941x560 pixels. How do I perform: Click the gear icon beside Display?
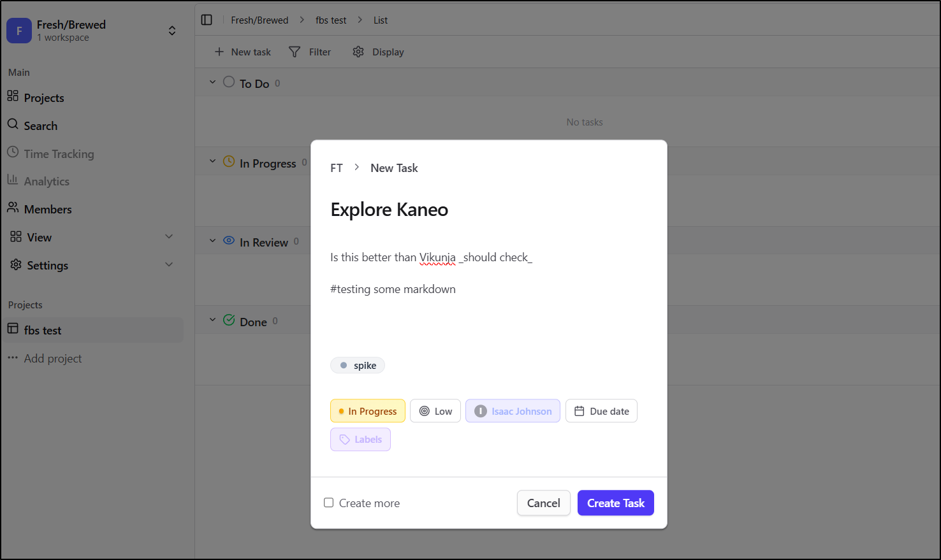pyautogui.click(x=358, y=52)
